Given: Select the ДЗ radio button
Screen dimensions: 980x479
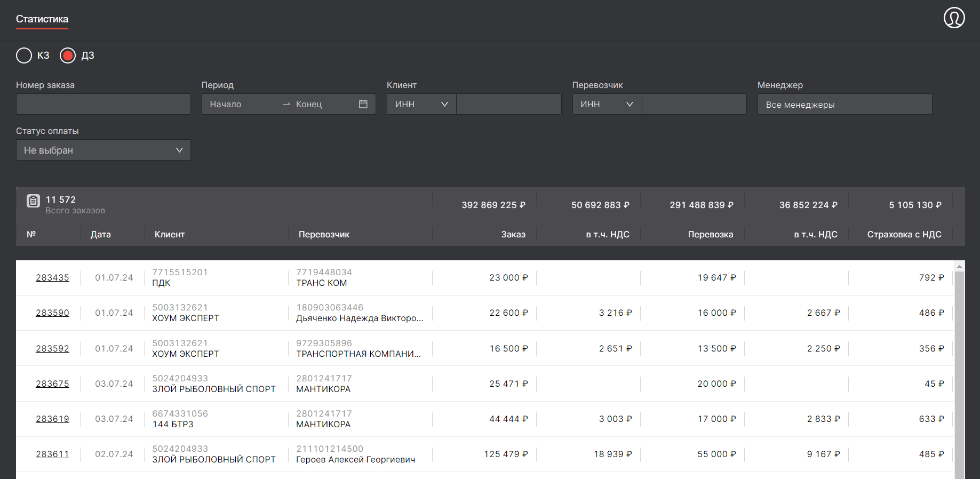Looking at the screenshot, I should coord(68,55).
